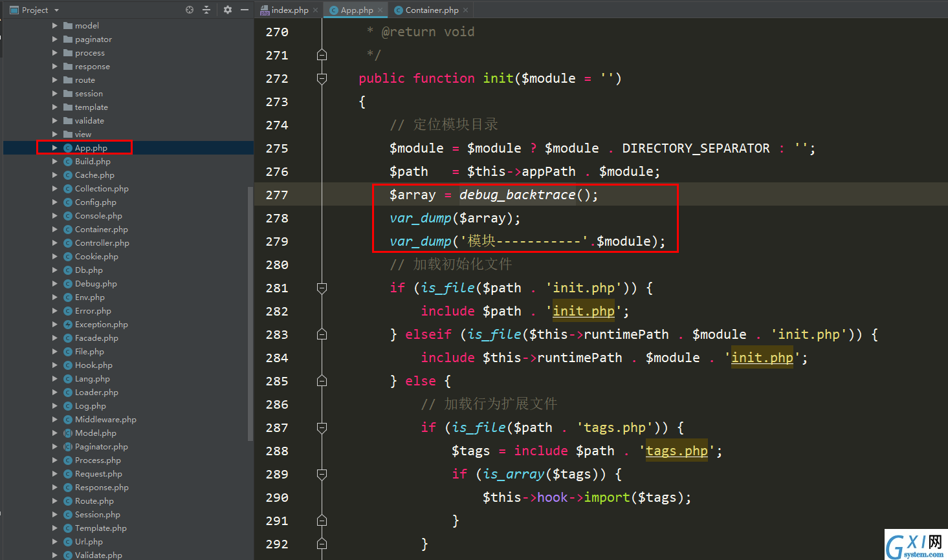Select Cookie.php file icon
This screenshot has width=948, height=560.
click(x=68, y=257)
